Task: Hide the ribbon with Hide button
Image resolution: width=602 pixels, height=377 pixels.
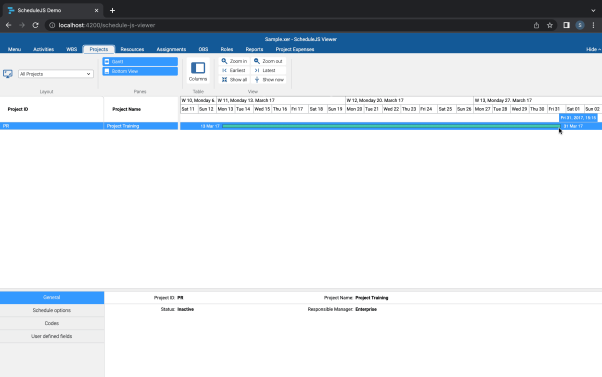Action: (x=593, y=49)
